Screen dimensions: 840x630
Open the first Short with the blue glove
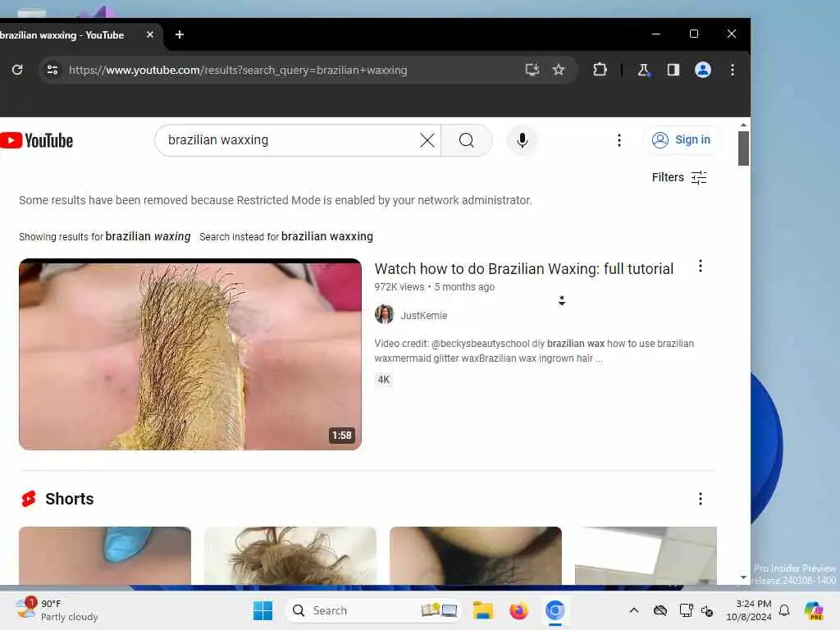[105, 555]
